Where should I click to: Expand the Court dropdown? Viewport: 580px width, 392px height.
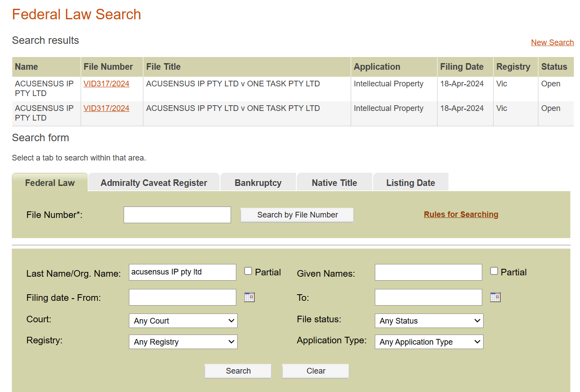click(183, 321)
